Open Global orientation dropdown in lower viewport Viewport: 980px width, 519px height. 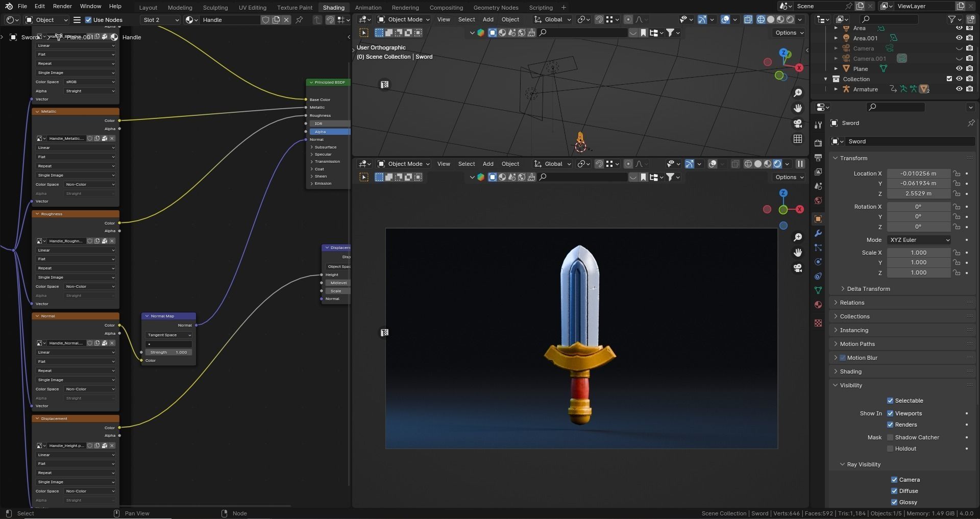(553, 164)
